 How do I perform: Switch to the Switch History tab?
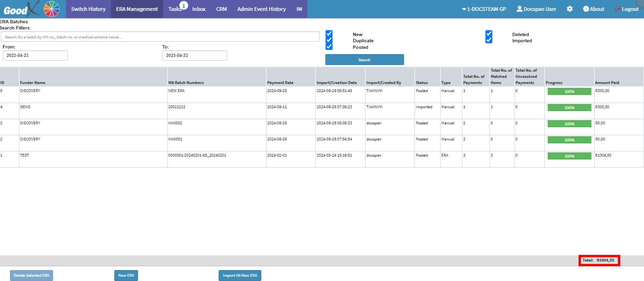pos(88,9)
